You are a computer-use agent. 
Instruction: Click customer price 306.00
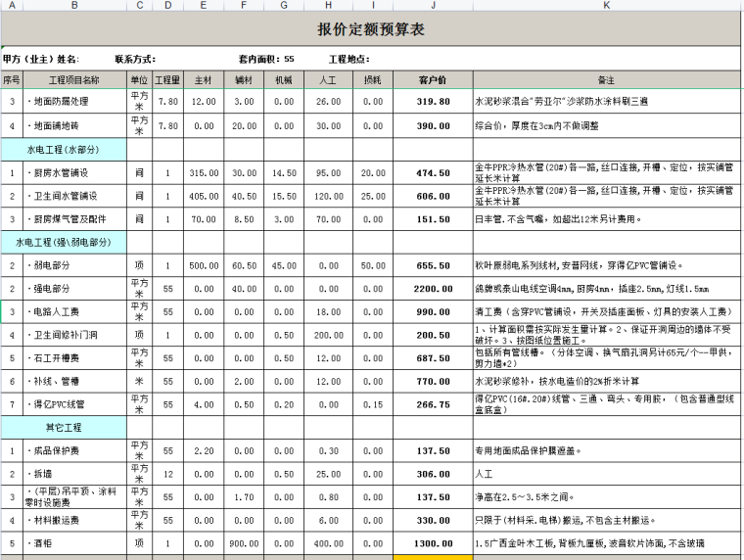434,474
